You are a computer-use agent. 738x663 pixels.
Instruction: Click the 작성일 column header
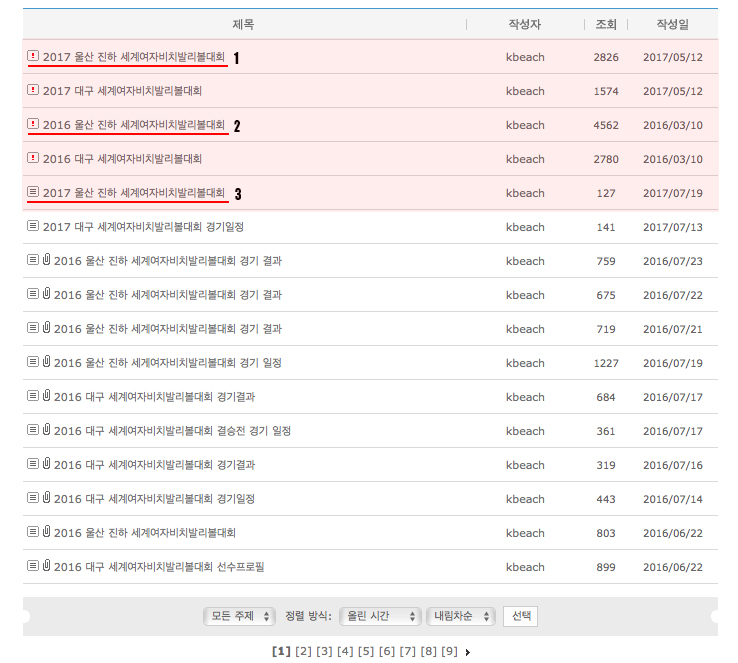point(673,24)
